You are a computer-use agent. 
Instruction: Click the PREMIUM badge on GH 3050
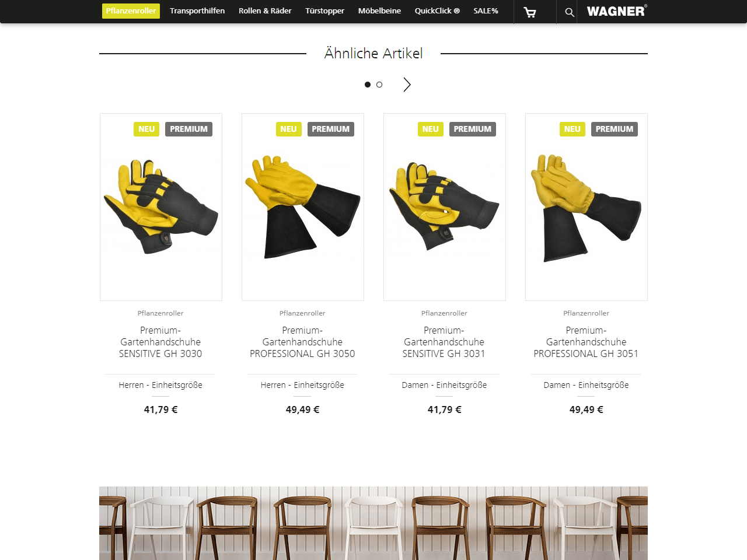pos(330,129)
